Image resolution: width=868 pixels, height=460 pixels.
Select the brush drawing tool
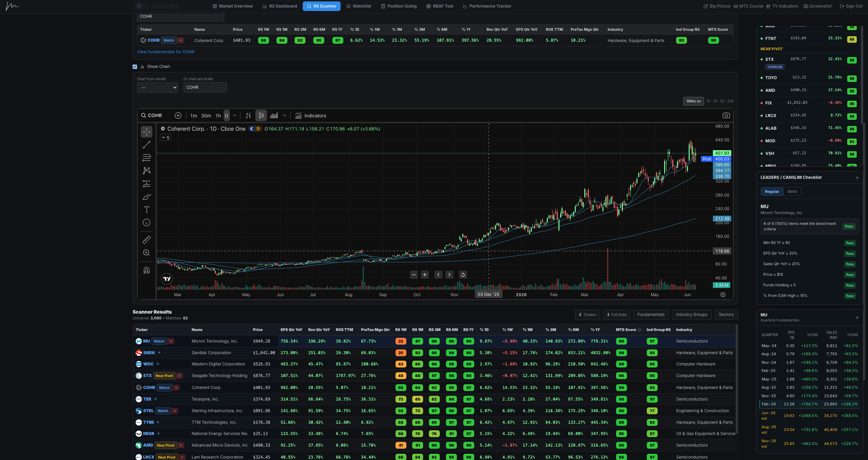tap(147, 197)
